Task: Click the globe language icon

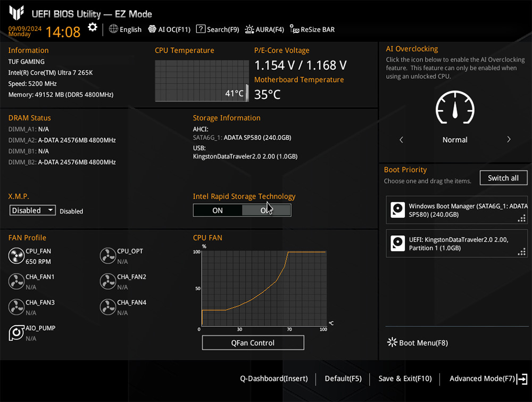Action: 113,29
